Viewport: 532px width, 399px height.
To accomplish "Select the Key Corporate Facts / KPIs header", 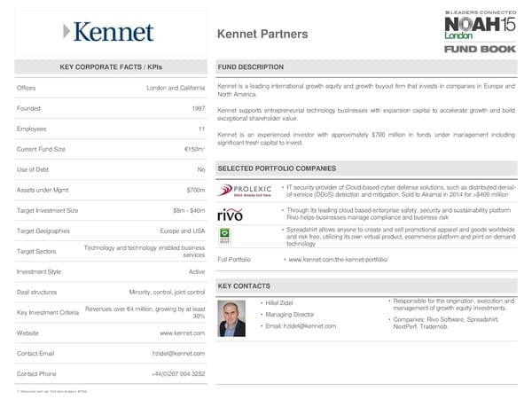I will click(111, 67).
